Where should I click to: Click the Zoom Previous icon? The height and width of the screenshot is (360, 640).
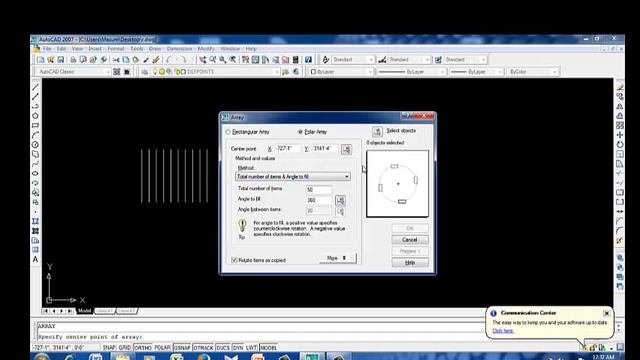point(233,60)
